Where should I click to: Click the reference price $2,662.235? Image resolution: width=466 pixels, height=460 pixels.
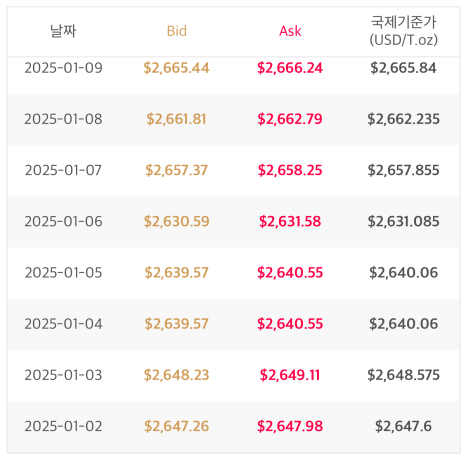coord(403,119)
